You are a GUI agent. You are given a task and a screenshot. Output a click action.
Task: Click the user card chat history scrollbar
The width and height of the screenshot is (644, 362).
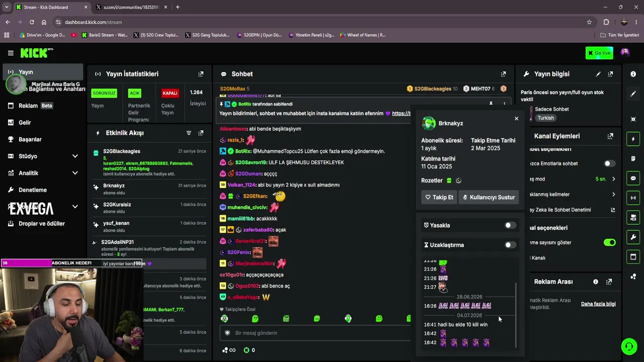(516, 315)
